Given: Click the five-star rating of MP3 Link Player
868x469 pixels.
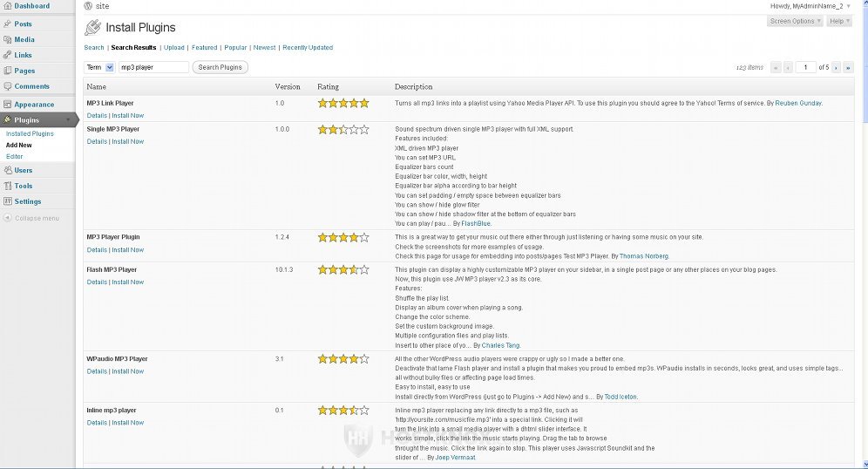Looking at the screenshot, I should click(x=343, y=103).
